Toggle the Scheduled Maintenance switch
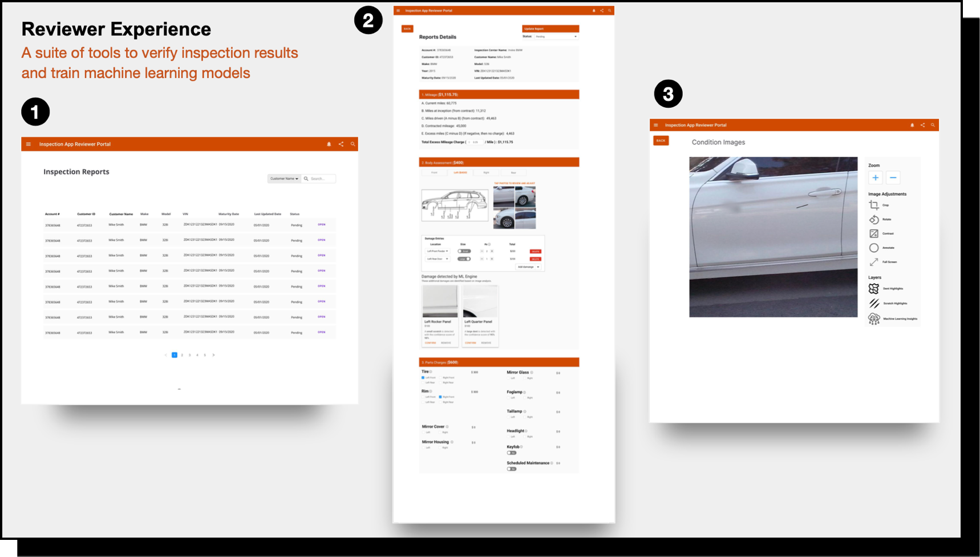The image size is (980, 557). pyautogui.click(x=512, y=469)
